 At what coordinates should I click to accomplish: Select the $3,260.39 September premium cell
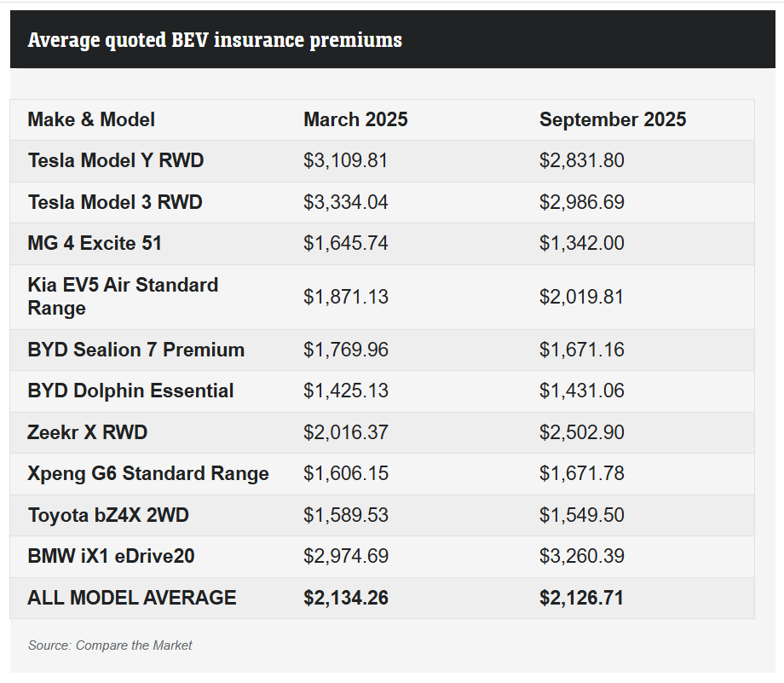tap(581, 556)
